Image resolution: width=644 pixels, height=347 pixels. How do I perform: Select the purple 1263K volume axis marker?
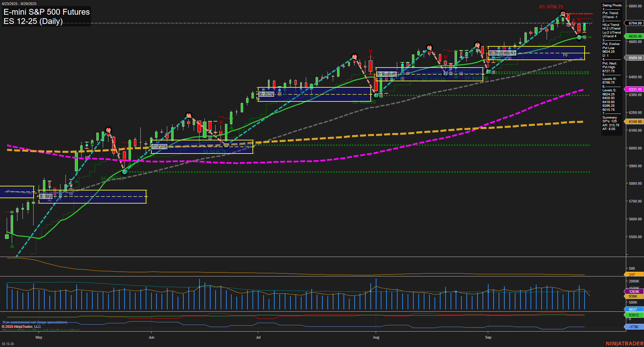pos(635,292)
